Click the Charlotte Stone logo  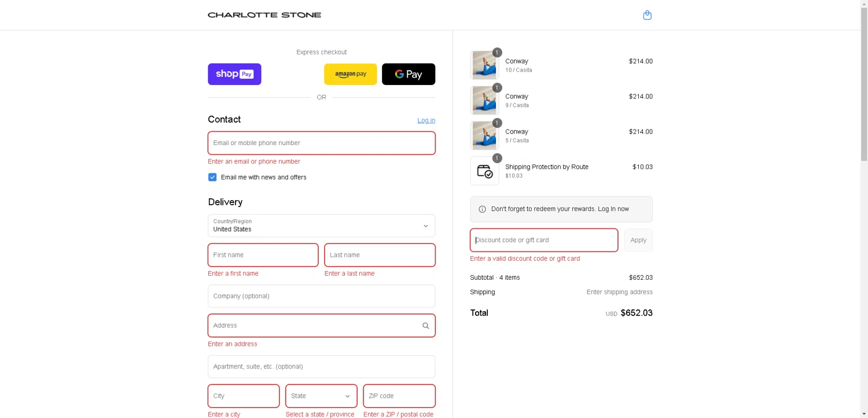[264, 15]
